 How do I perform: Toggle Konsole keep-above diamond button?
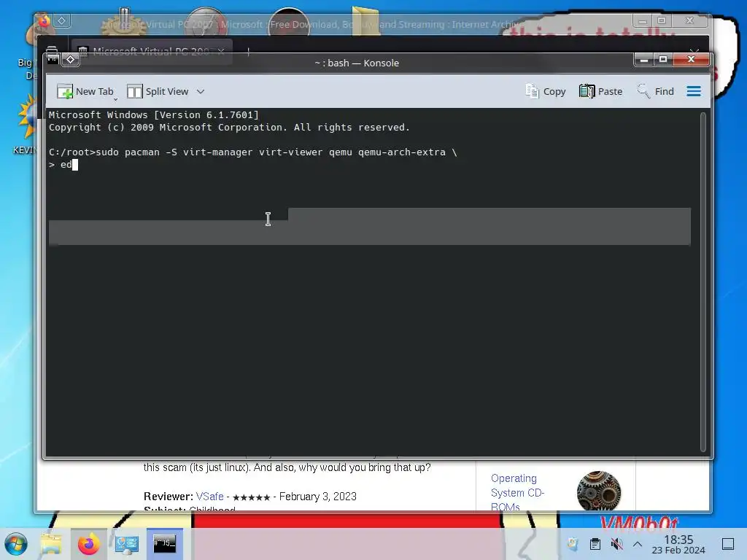70,60
